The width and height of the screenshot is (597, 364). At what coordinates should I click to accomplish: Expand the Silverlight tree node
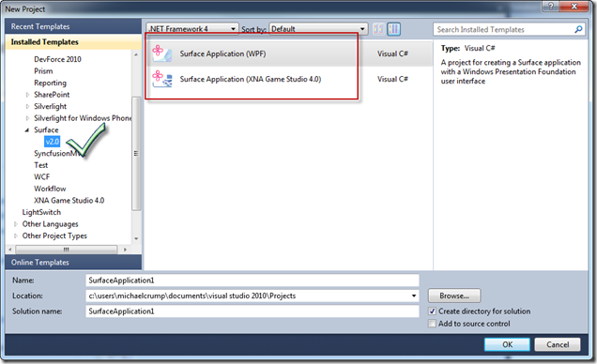[27, 106]
